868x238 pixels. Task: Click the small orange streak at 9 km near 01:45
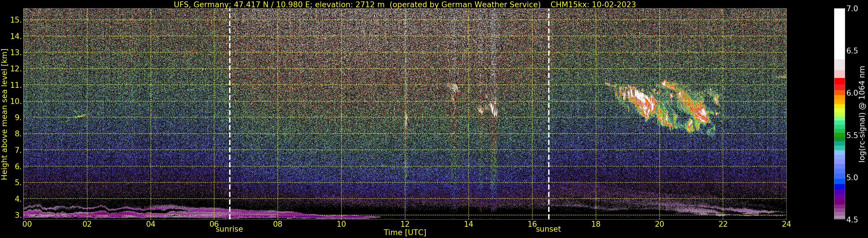coord(80,116)
